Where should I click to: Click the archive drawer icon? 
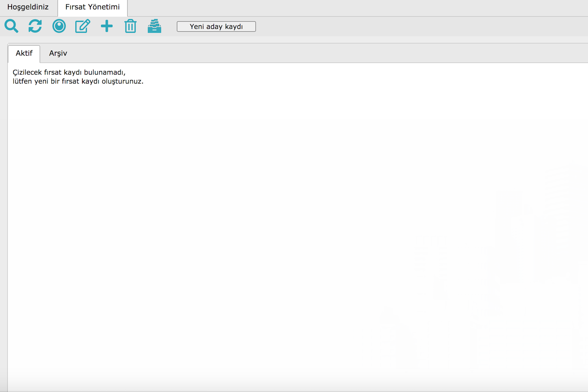154,26
